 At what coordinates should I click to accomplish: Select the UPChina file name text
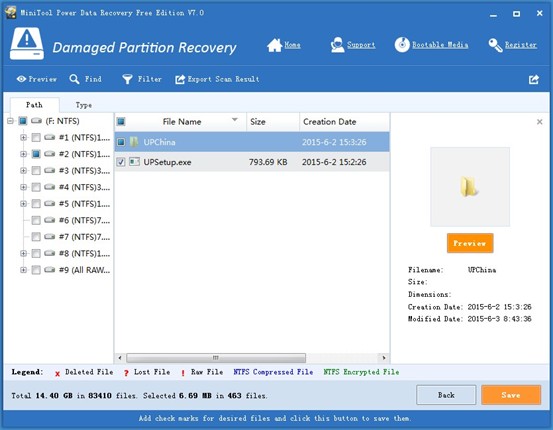click(x=159, y=142)
